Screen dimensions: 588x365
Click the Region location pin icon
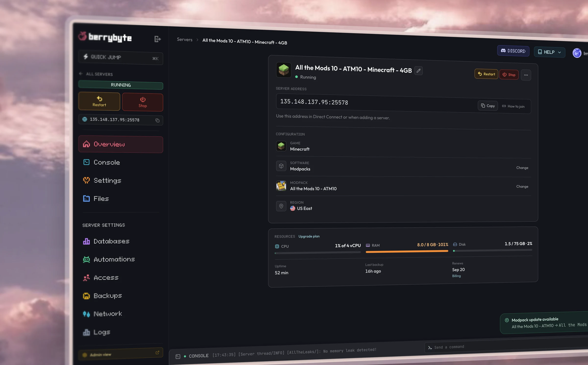click(281, 206)
